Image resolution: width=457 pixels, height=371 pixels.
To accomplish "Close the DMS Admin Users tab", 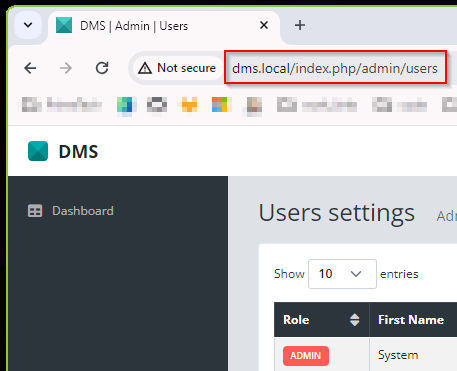I will (264, 25).
